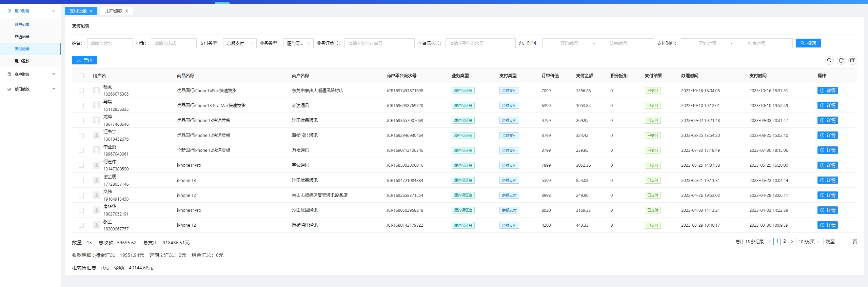
Task: Close the 用户退款 tab with its X
Action: (x=126, y=11)
